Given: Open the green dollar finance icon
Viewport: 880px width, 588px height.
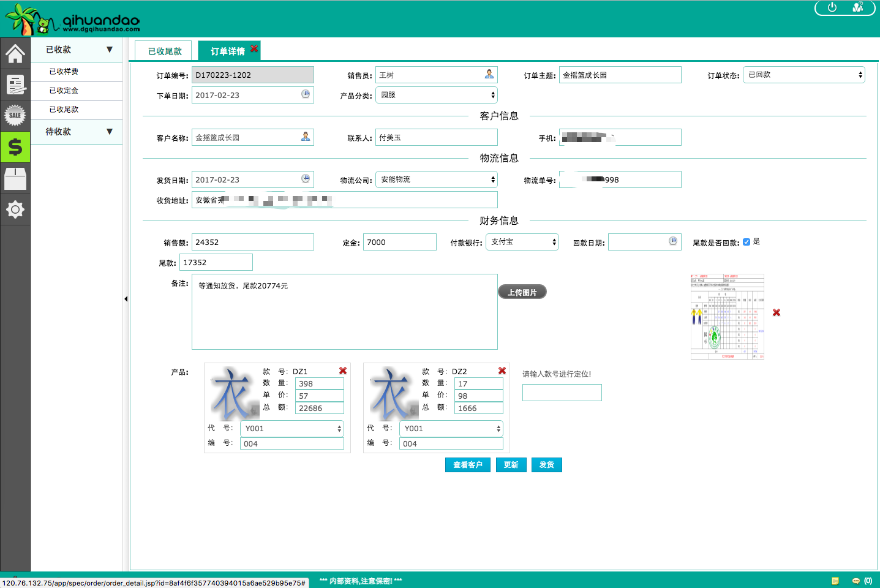Looking at the screenshot, I should tap(15, 147).
